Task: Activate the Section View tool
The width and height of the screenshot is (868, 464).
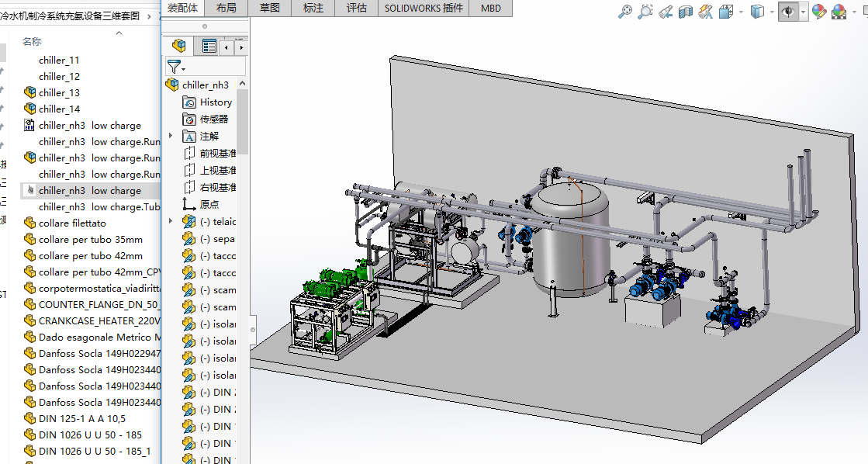Action: [x=685, y=11]
